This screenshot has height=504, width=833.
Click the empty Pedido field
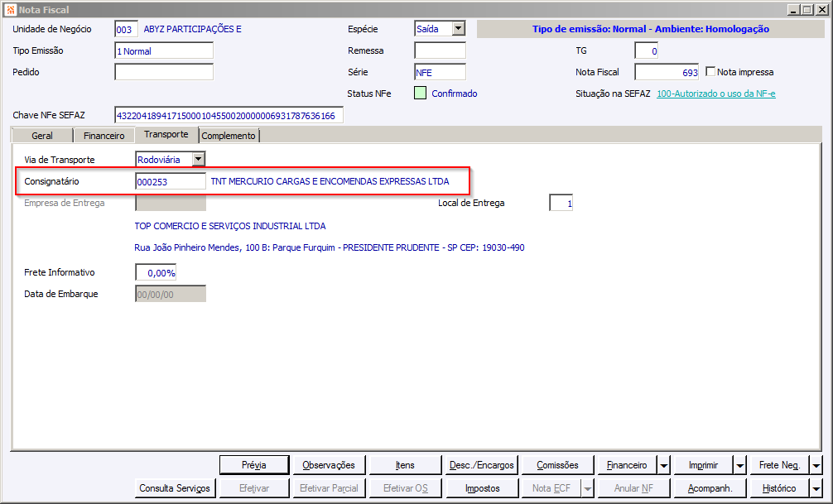164,72
